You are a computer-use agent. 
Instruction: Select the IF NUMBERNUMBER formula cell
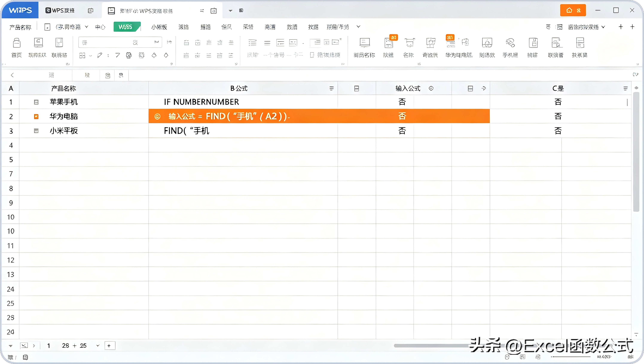point(243,102)
